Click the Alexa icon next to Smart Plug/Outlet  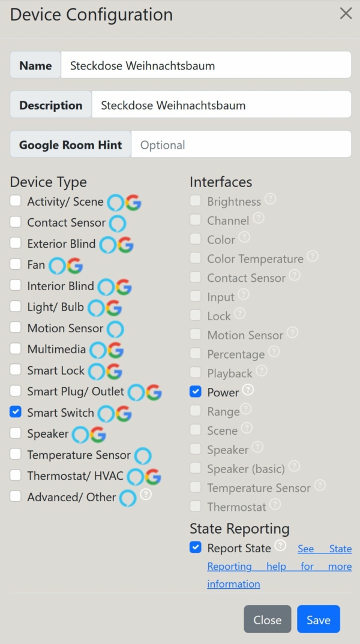click(136, 392)
